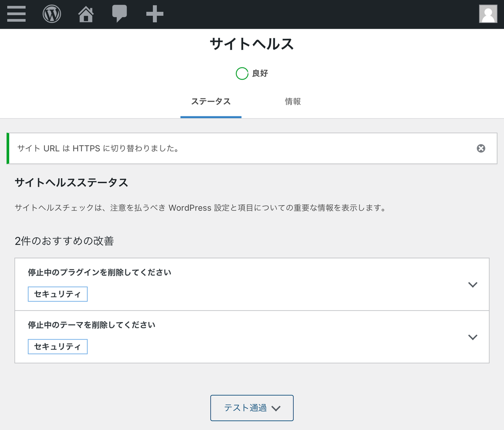Visit the site via the home icon
Viewport: 504px width, 430px height.
pyautogui.click(x=85, y=14)
